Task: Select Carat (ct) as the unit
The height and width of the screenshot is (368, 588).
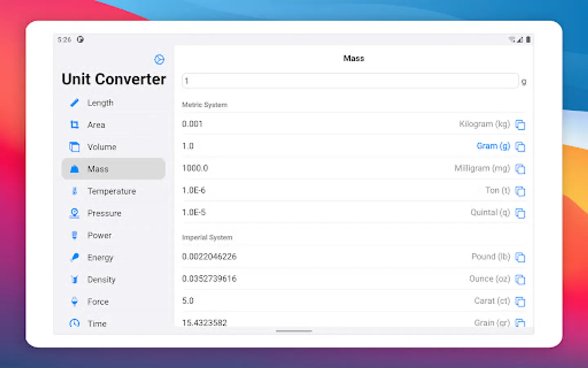Action: pyautogui.click(x=492, y=301)
